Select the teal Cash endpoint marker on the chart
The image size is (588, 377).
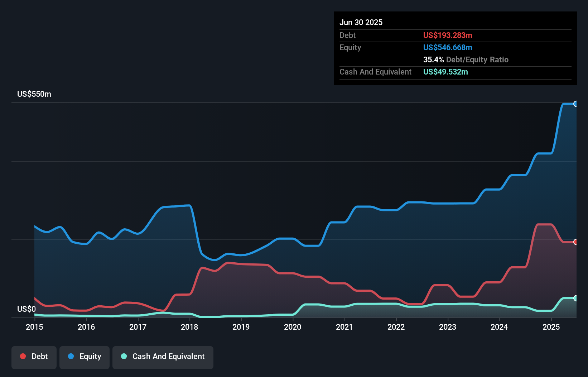click(x=576, y=298)
